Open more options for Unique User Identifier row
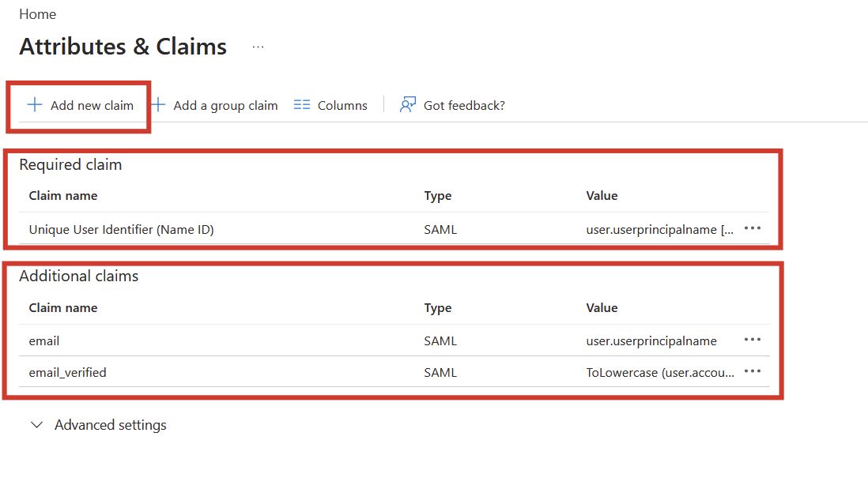This screenshot has height=489, width=868. [753, 229]
